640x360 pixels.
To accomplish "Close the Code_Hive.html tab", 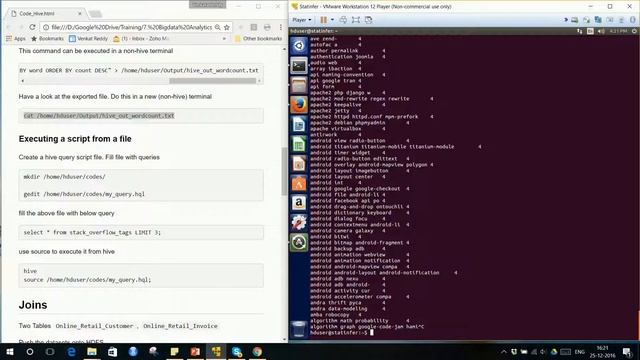I will (80, 13).
